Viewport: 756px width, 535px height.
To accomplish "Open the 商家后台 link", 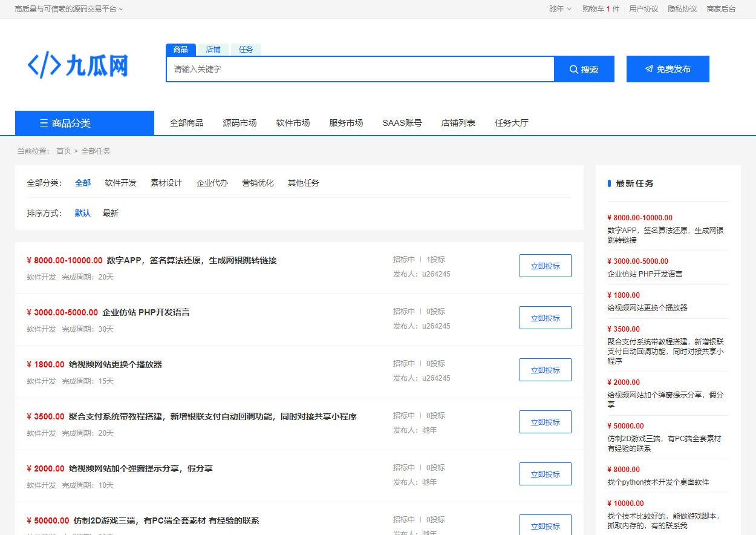I will (721, 9).
